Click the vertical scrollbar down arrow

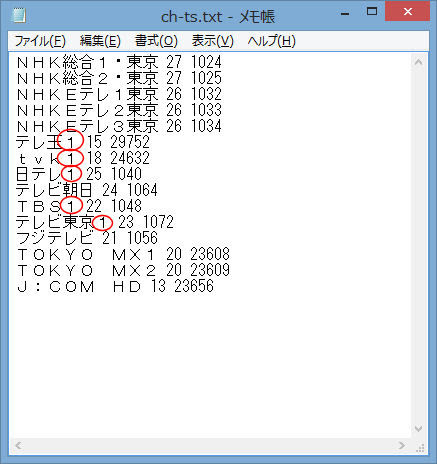point(419,429)
